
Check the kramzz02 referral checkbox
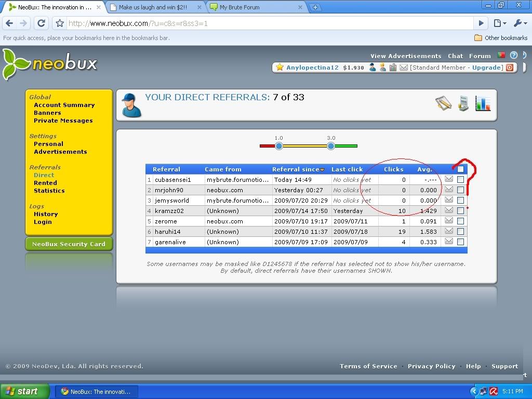460,211
